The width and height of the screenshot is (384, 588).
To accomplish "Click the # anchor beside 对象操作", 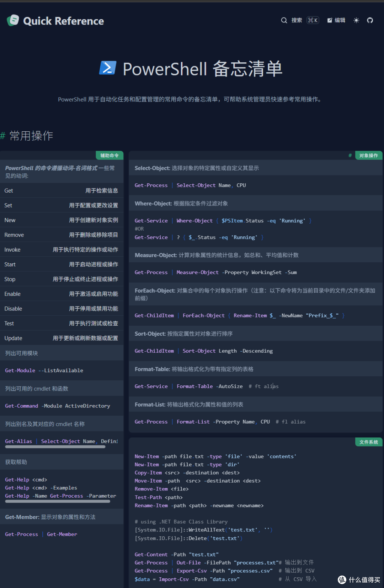I will coord(350,156).
